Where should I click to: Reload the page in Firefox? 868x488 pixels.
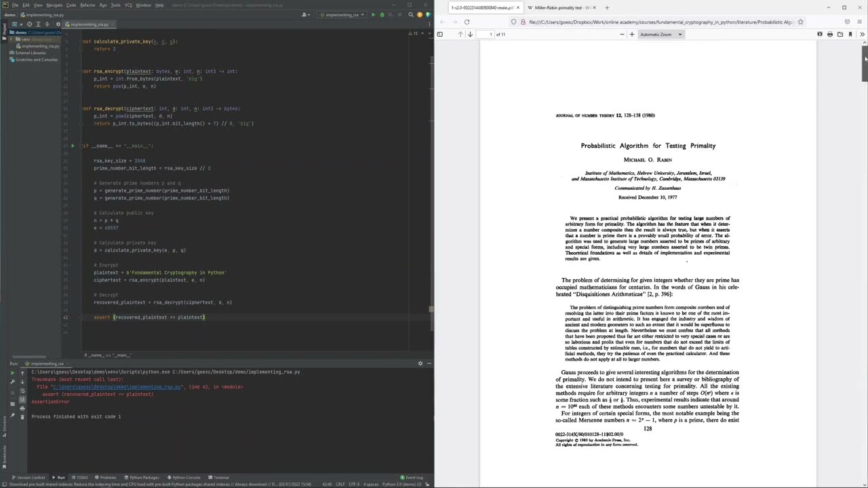(x=467, y=22)
